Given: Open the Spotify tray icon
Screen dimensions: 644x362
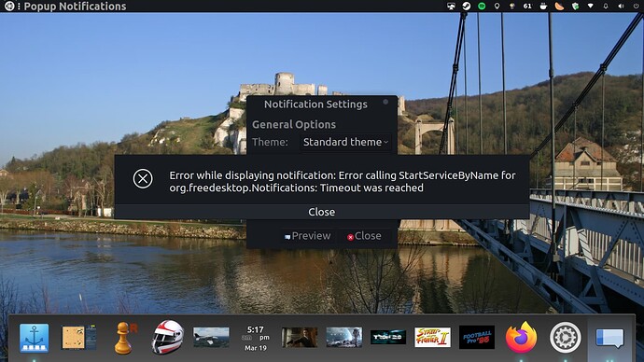Looking at the screenshot, I should pyautogui.click(x=482, y=7).
